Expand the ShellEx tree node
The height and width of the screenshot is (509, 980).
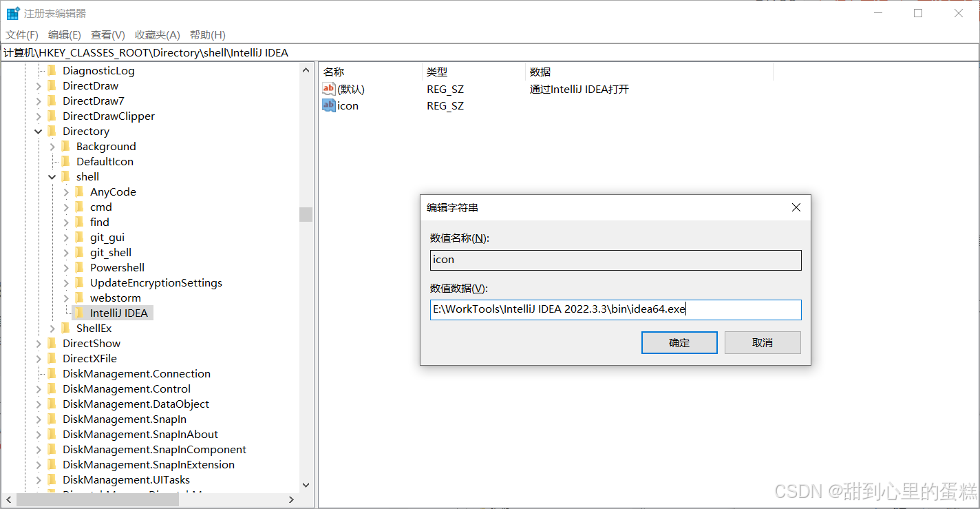pyautogui.click(x=52, y=328)
